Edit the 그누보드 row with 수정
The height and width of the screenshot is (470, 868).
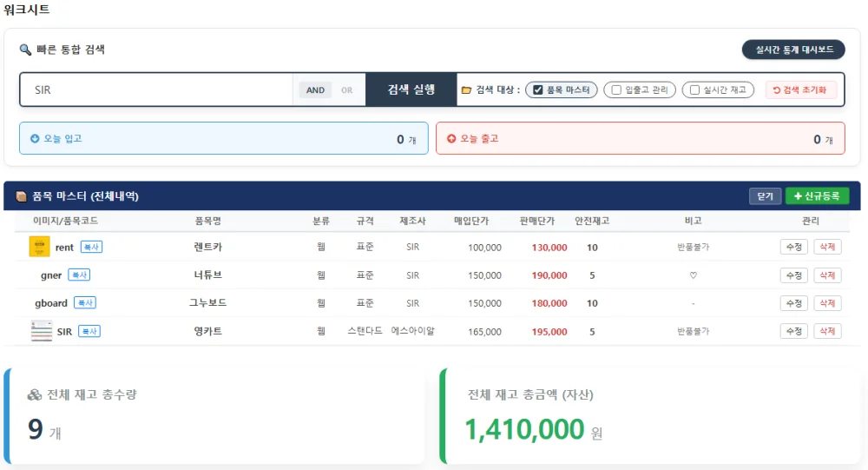click(x=794, y=303)
